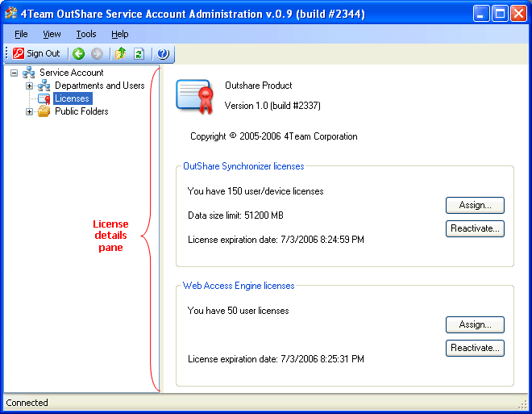This screenshot has height=414, width=532.
Task: Click the Departments and Users icon
Action: (44, 86)
